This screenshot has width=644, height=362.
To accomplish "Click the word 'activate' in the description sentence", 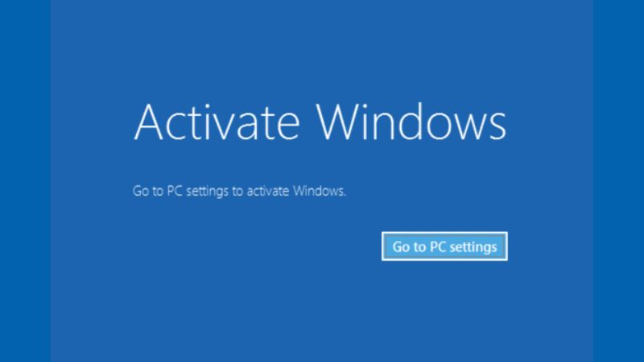I will pyautogui.click(x=268, y=191).
